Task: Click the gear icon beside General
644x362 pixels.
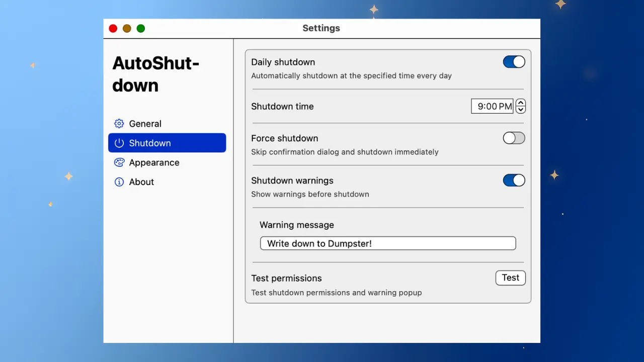Action: 119,123
